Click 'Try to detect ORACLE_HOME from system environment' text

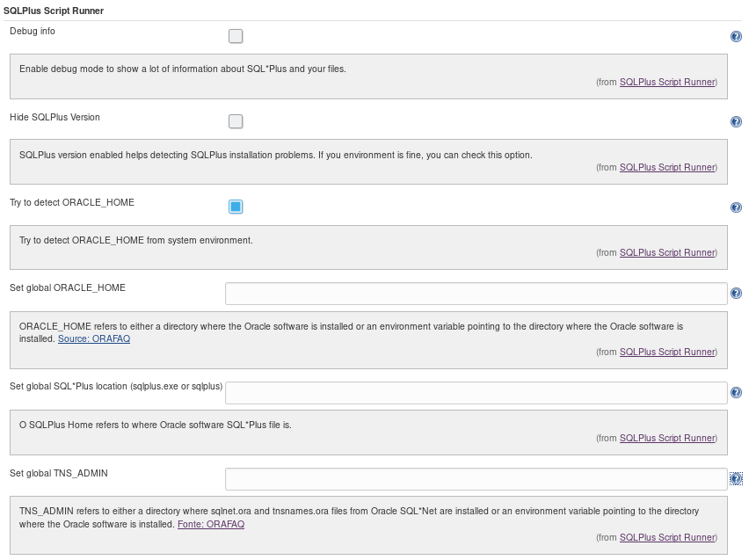pos(136,240)
